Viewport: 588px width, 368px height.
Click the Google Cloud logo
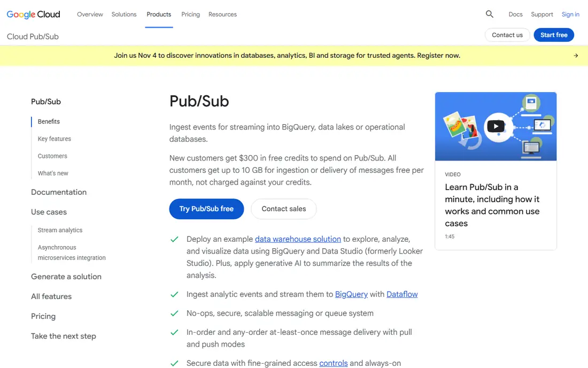click(33, 14)
